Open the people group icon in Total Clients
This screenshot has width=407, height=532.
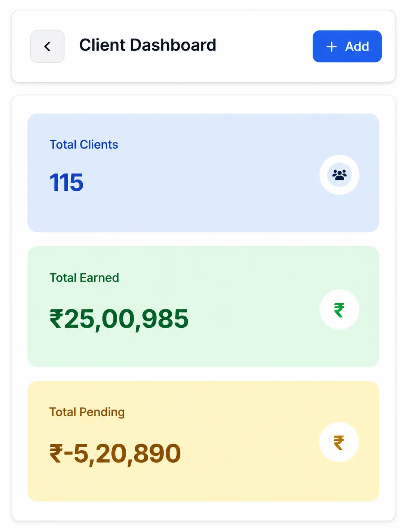[339, 175]
